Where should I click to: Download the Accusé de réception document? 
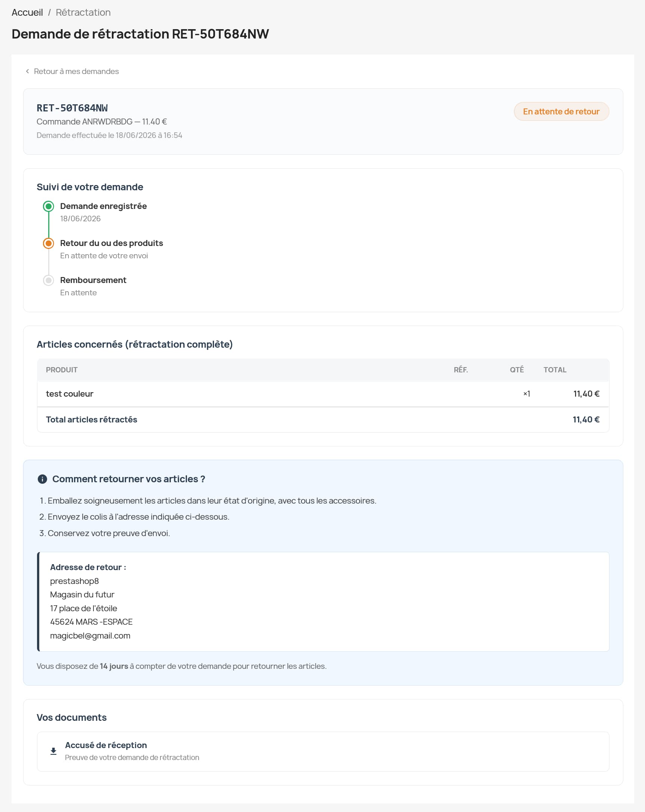coord(323,751)
